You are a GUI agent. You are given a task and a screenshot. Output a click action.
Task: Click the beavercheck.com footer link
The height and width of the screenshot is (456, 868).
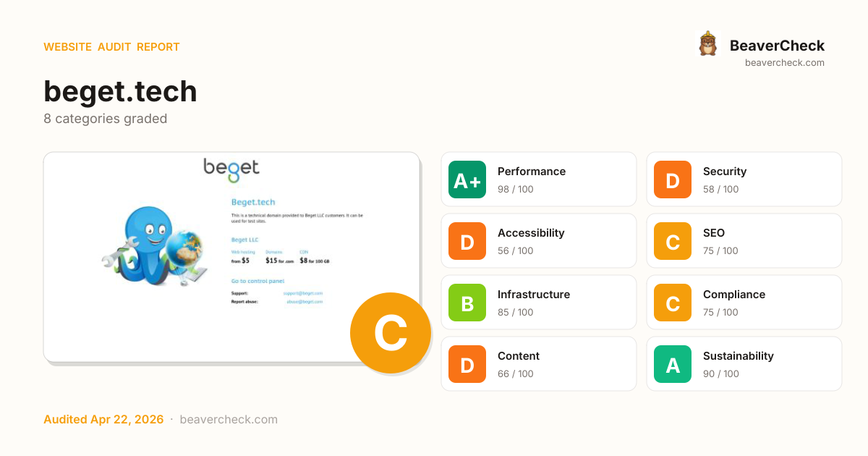pos(229,420)
